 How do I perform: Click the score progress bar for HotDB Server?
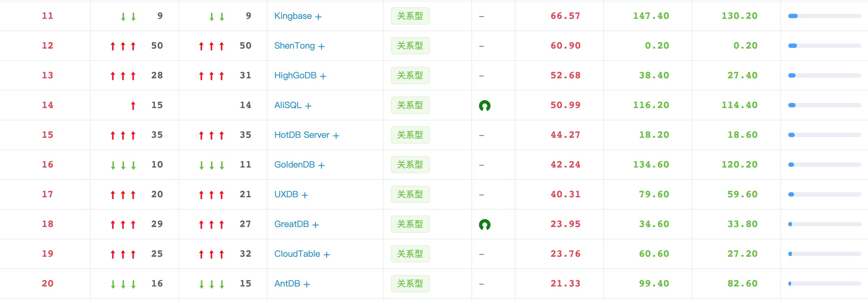pos(825,135)
